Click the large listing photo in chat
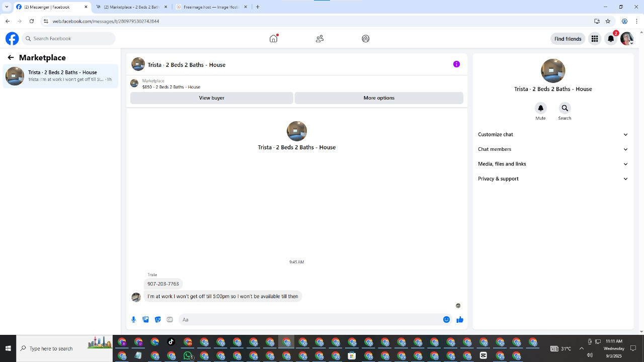The height and width of the screenshot is (362, 644). [297, 131]
